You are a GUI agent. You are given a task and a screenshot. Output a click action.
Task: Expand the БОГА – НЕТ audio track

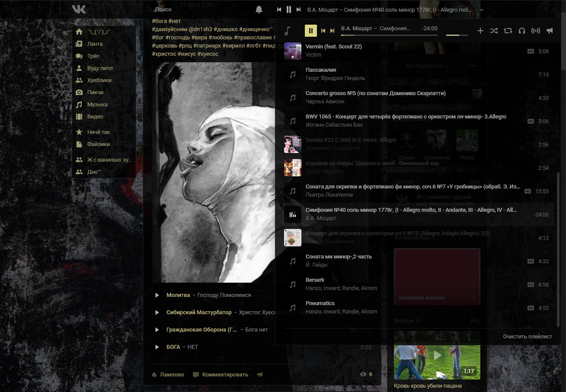[157, 347]
